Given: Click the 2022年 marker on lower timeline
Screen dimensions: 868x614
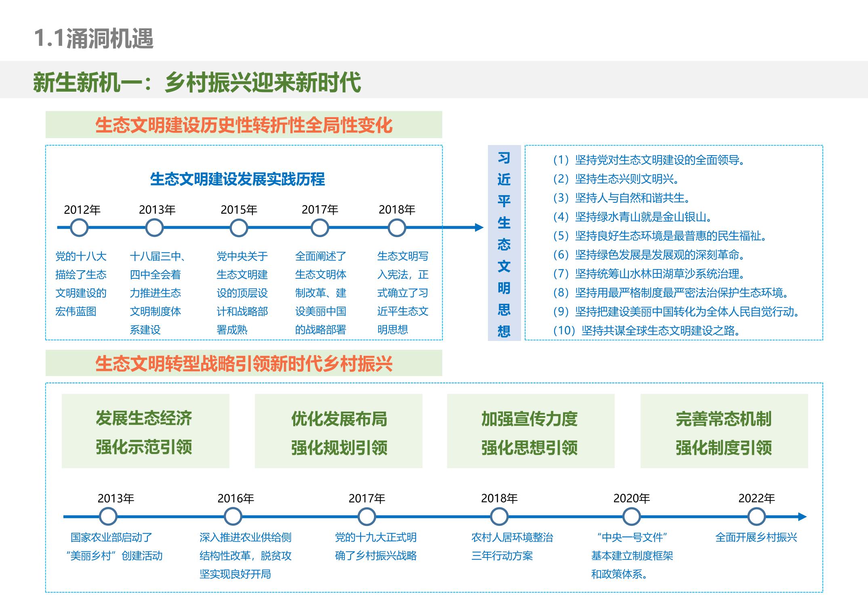Looking at the screenshot, I should [757, 517].
